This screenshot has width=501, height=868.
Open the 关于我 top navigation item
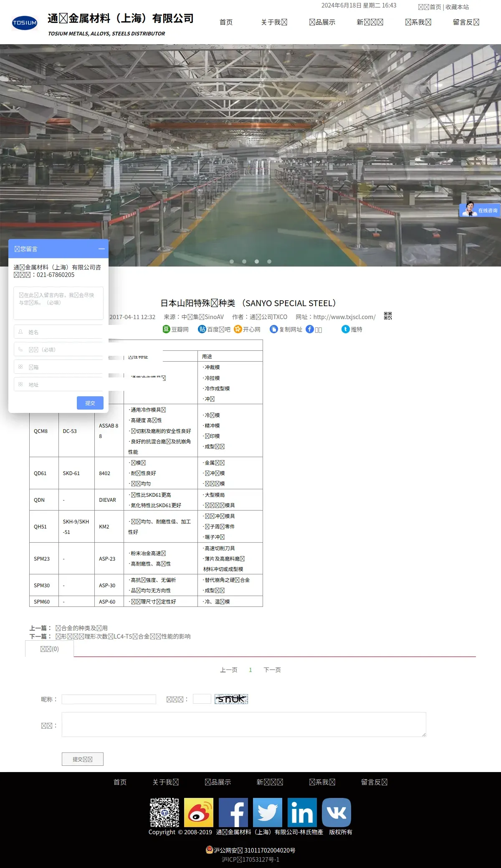coord(274,22)
